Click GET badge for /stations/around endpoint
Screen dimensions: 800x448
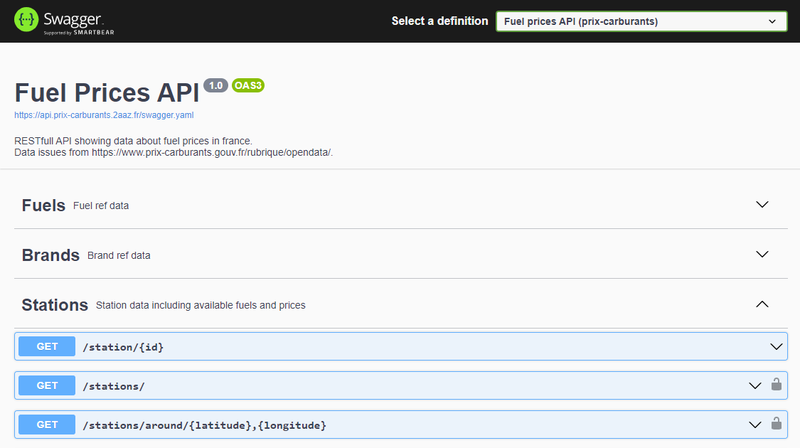(x=48, y=425)
